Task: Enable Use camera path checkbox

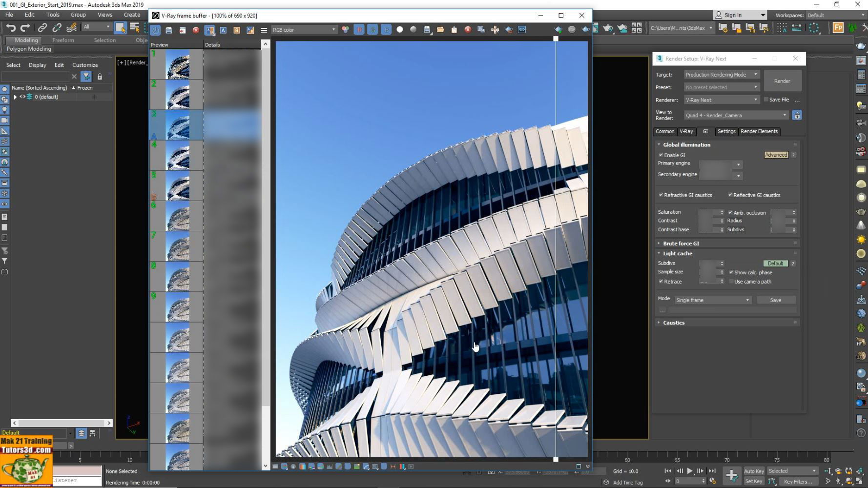Action: 731,282
